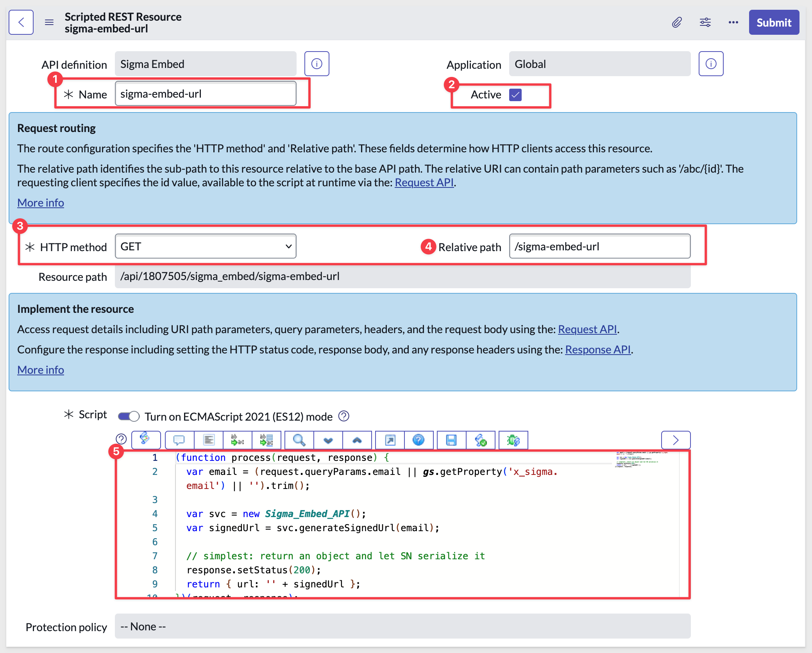Click the comment on script line 7

pos(336,556)
